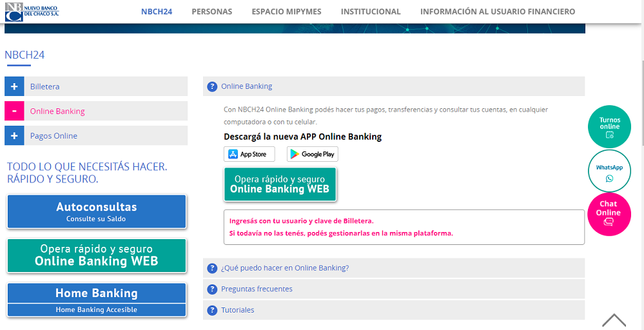
Task: Expand Billetera with its plus icon
Action: [14, 86]
